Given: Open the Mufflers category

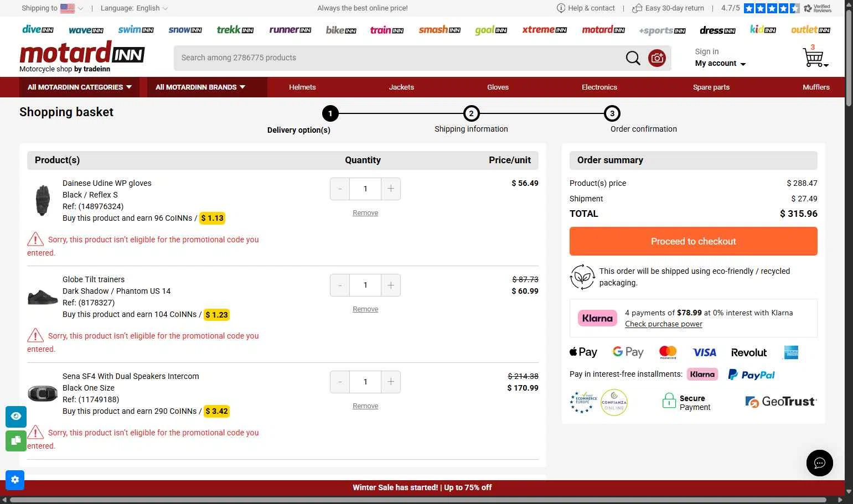Looking at the screenshot, I should tap(816, 87).
